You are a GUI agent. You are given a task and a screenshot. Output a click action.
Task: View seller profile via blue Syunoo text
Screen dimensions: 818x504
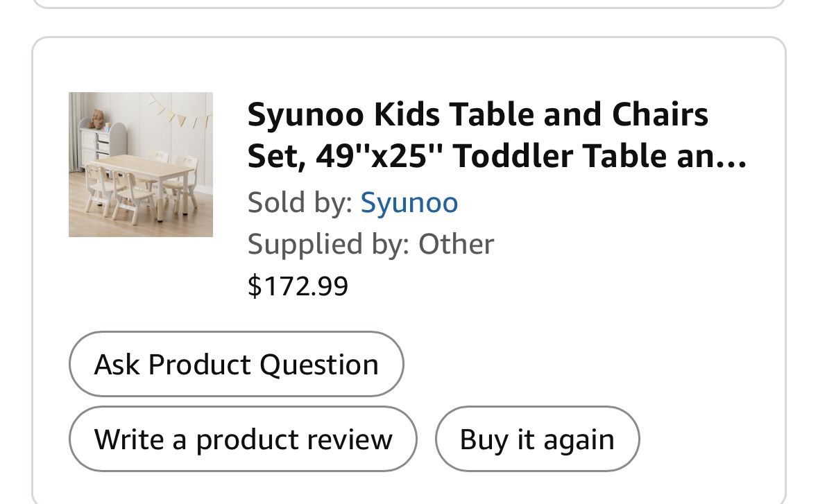409,202
